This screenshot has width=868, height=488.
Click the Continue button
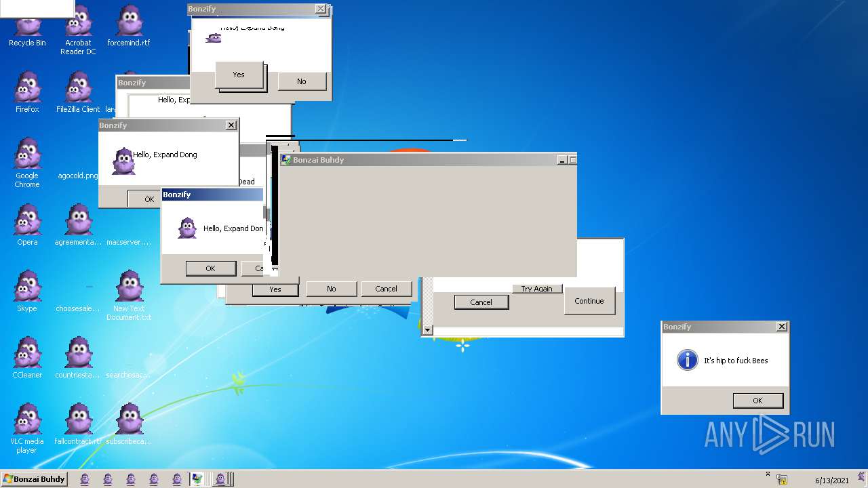[x=589, y=301]
